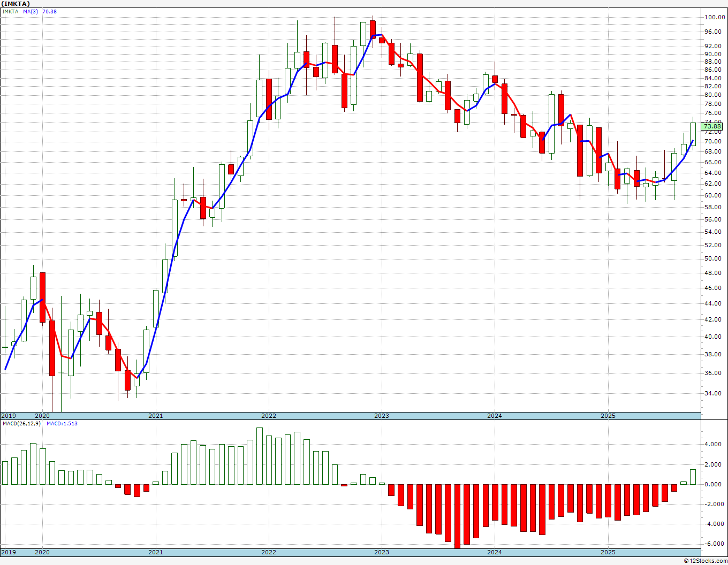Click 2022 on the MACD panel time axis
Image resolution: width=728 pixels, height=565 pixels.
pos(269,552)
